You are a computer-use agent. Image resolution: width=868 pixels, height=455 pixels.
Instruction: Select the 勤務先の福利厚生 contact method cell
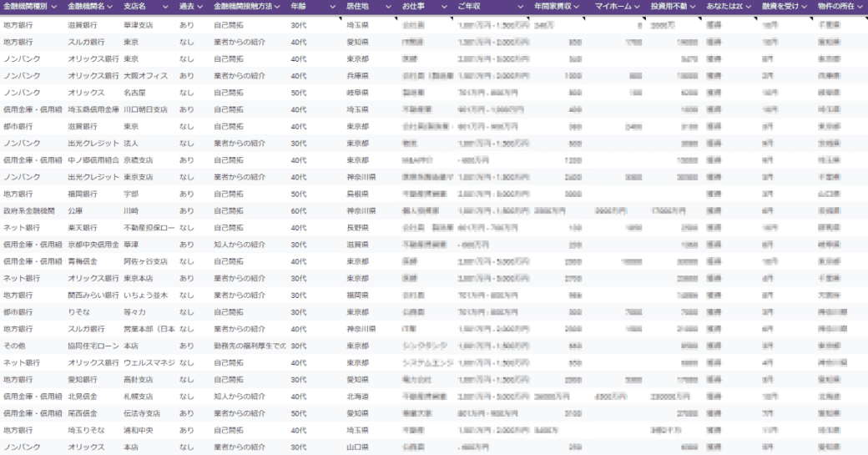point(250,346)
